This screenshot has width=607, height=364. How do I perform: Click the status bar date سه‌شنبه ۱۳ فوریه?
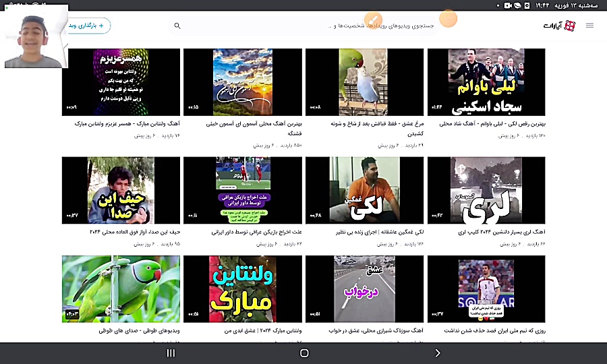click(x=577, y=5)
